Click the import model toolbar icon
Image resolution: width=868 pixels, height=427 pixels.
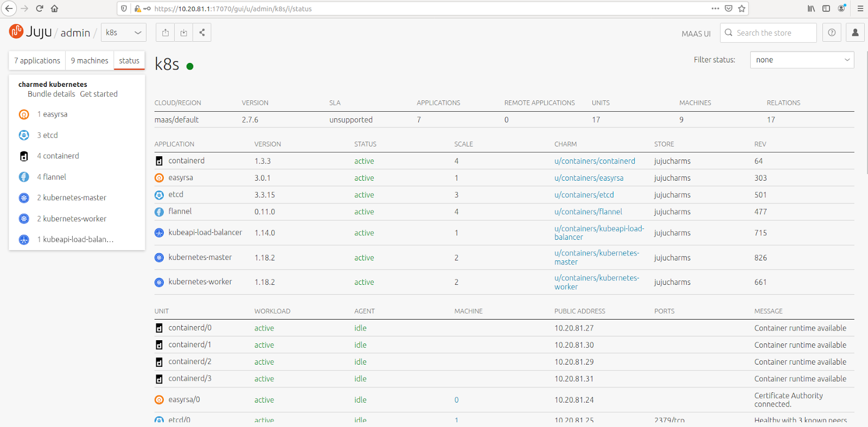click(184, 33)
